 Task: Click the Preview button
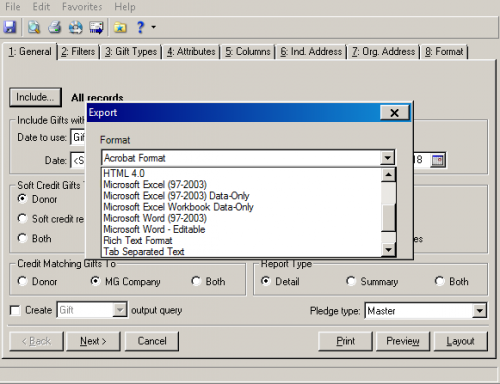tap(403, 341)
